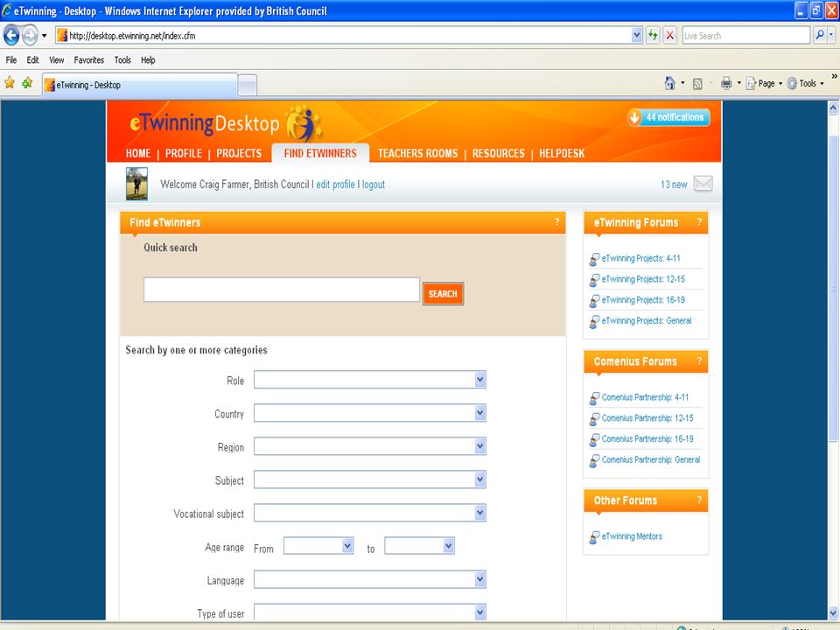840x630 pixels.
Task: Open the Age range to dropdown
Action: (x=419, y=546)
